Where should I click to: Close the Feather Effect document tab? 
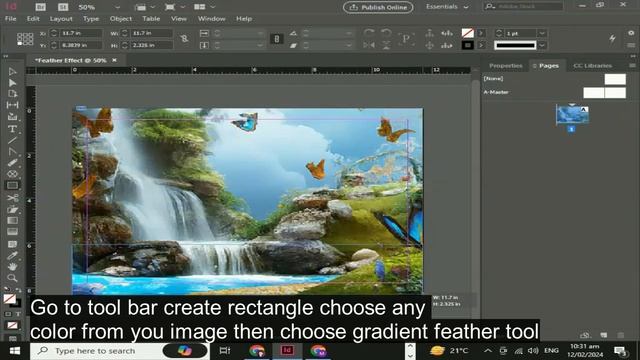tap(115, 60)
